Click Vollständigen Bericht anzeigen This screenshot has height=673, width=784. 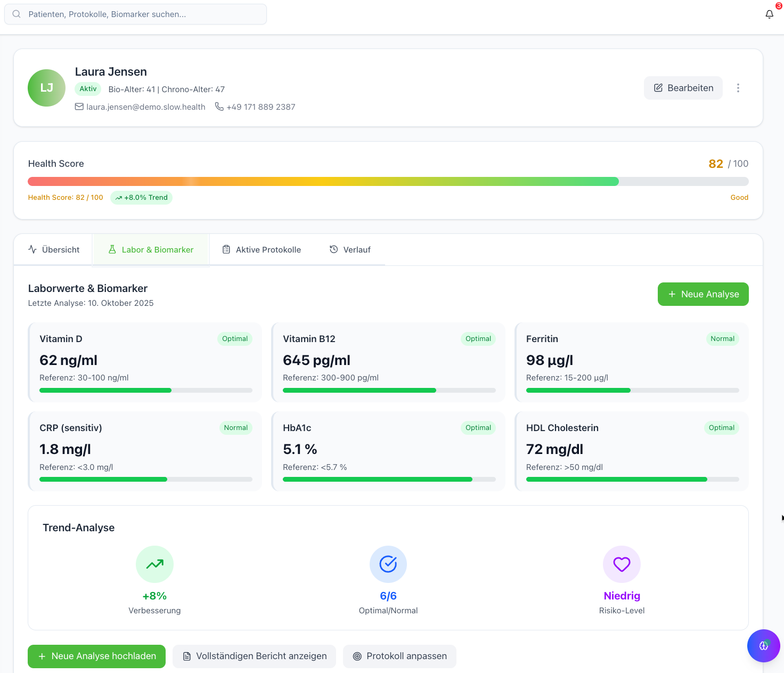(x=254, y=656)
